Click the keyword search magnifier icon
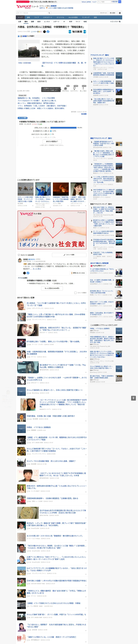 (49, 13)
